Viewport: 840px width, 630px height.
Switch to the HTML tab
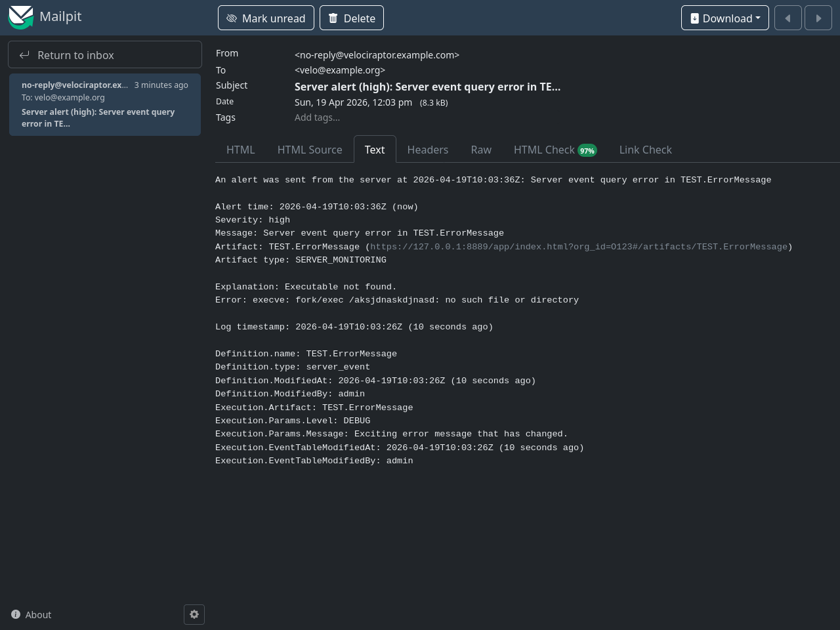(240, 150)
